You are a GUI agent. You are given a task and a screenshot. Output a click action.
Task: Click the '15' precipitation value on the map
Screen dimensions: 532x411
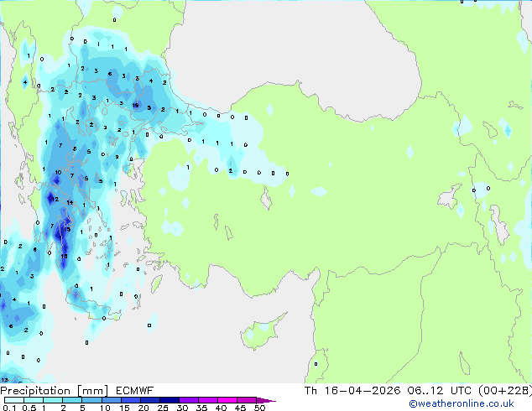pyautogui.click(x=67, y=229)
